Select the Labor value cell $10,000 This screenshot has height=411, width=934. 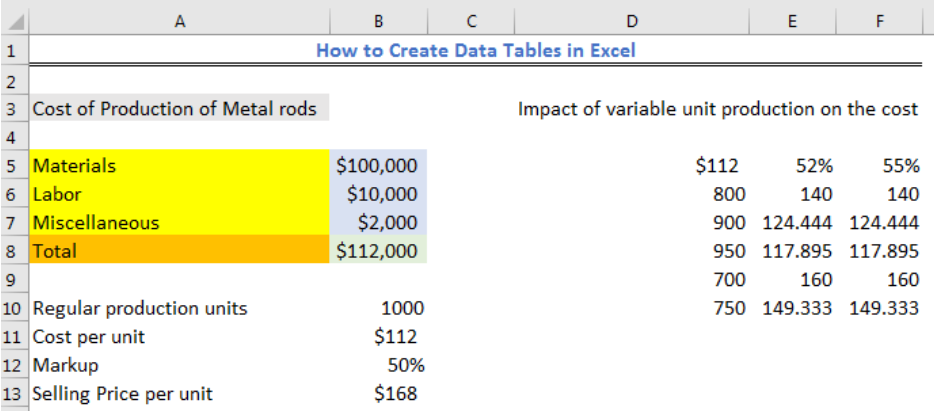(x=378, y=194)
